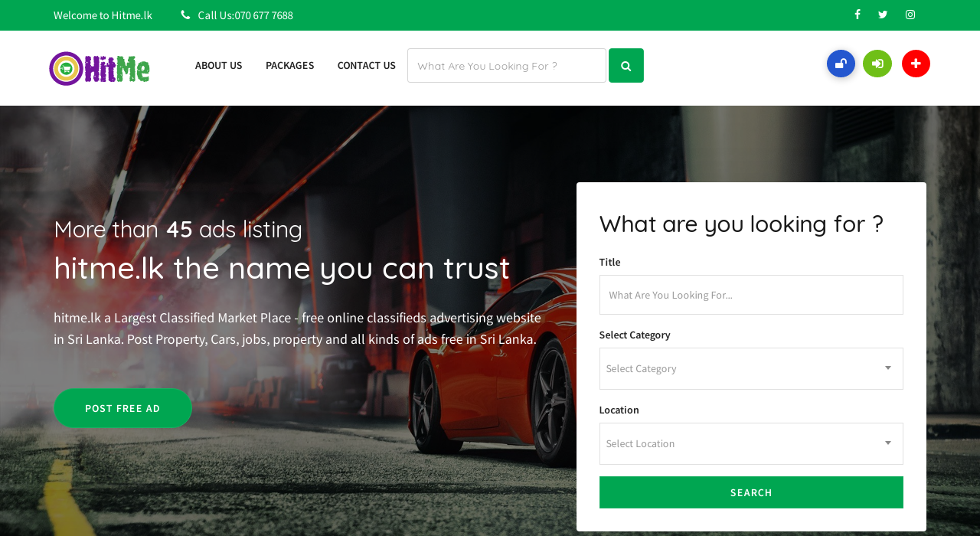Click the 'hitme.lk the name you can trust' heading
This screenshot has height=536, width=980.
(x=282, y=268)
